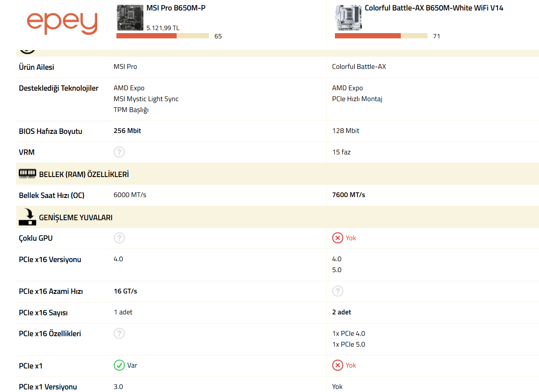Click the BIOS Hafıza Boyutu row label
This screenshot has height=392, width=539.
[x=51, y=131]
